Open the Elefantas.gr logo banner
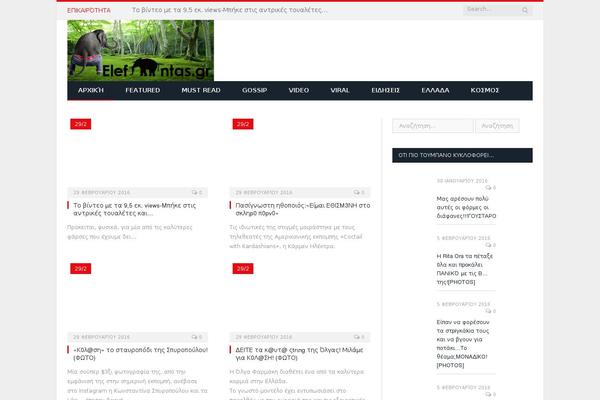 tap(140, 51)
